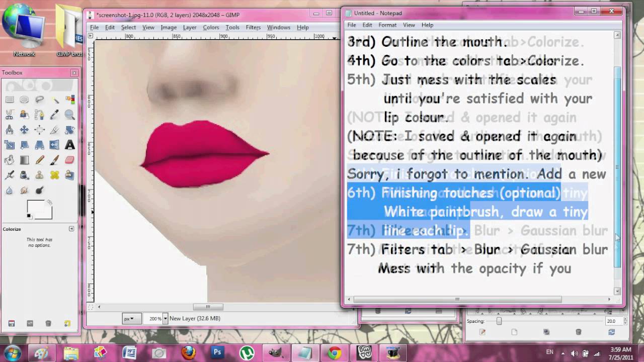Select the Airbrush tool
The width and height of the screenshot is (644, 362).
(x=10, y=175)
